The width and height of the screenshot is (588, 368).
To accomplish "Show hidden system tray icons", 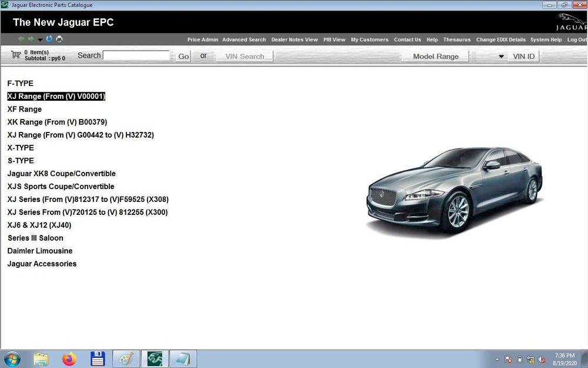I will pyautogui.click(x=497, y=360).
